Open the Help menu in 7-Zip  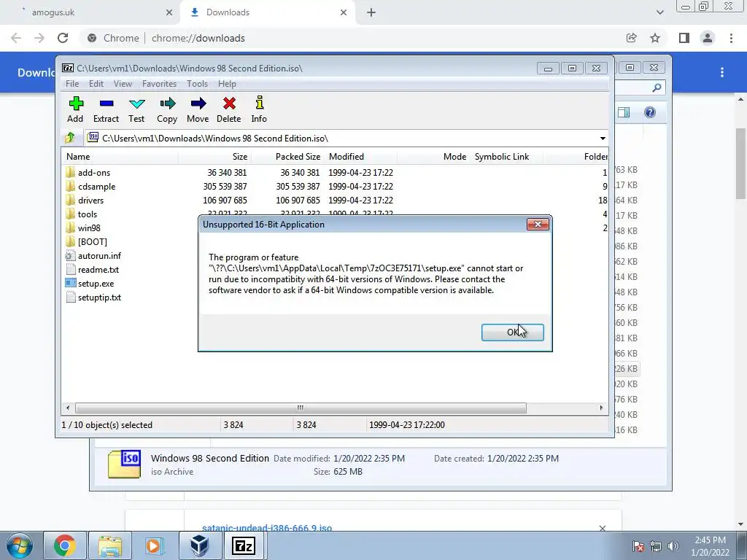point(227,84)
